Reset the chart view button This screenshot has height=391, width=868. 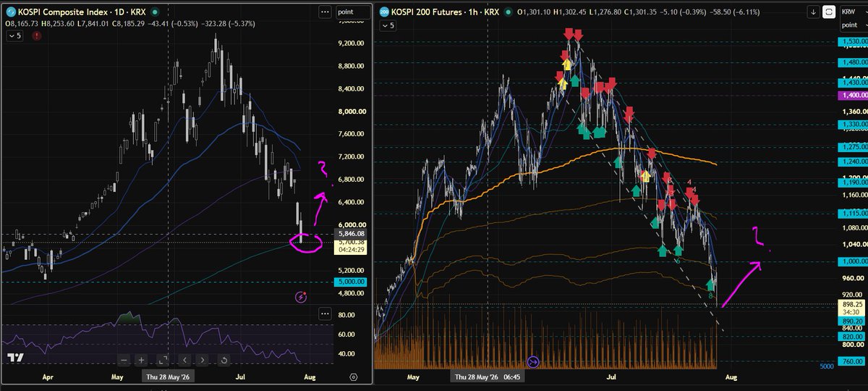point(224,360)
